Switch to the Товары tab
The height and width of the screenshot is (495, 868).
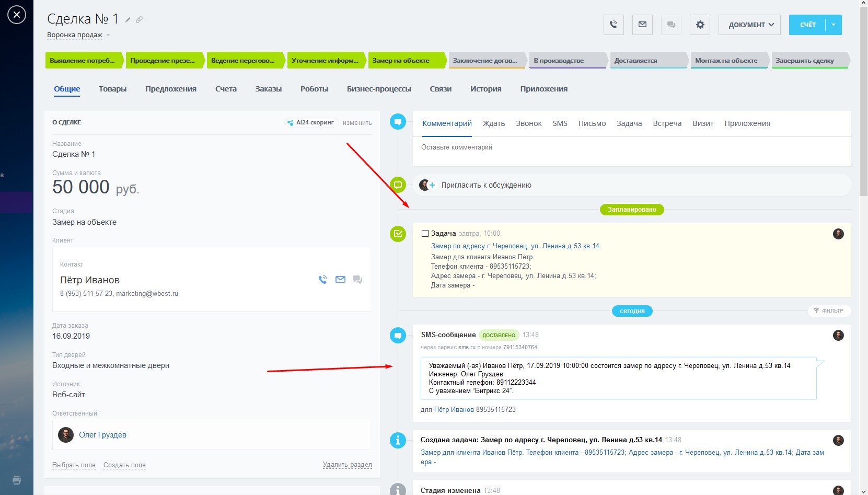(112, 89)
